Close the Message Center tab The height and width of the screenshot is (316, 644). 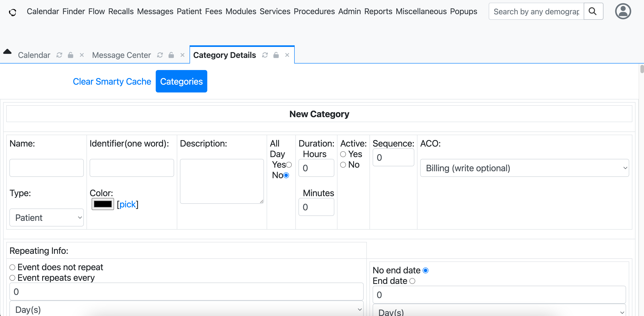click(x=182, y=55)
